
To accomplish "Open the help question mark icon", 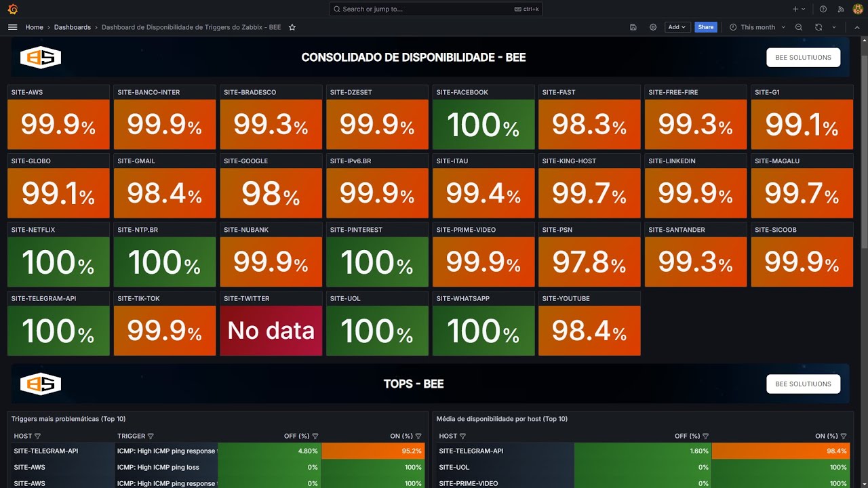I will 823,9.
